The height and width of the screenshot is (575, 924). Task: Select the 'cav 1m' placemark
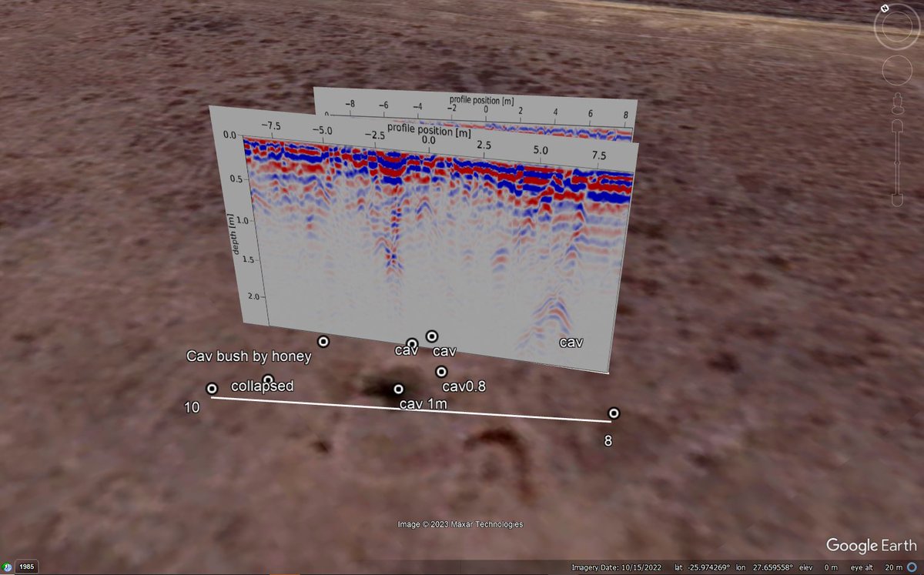(x=397, y=388)
